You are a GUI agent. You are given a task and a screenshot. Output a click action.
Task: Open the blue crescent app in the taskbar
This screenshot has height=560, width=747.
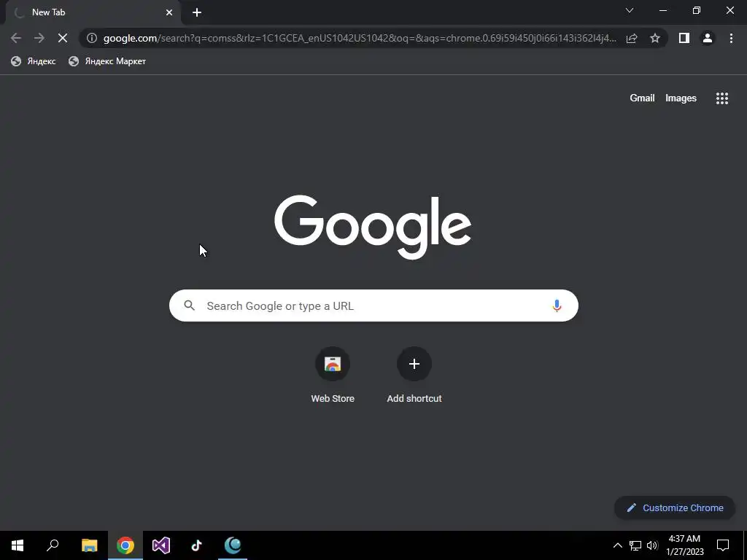[233, 545]
